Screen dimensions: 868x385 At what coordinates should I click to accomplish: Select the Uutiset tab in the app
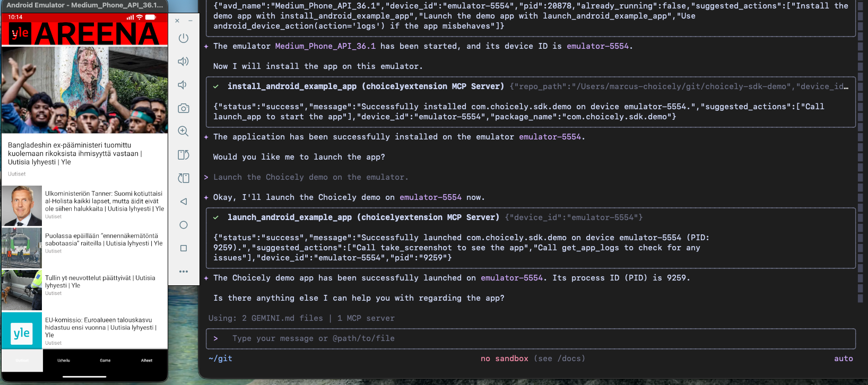[x=22, y=361]
